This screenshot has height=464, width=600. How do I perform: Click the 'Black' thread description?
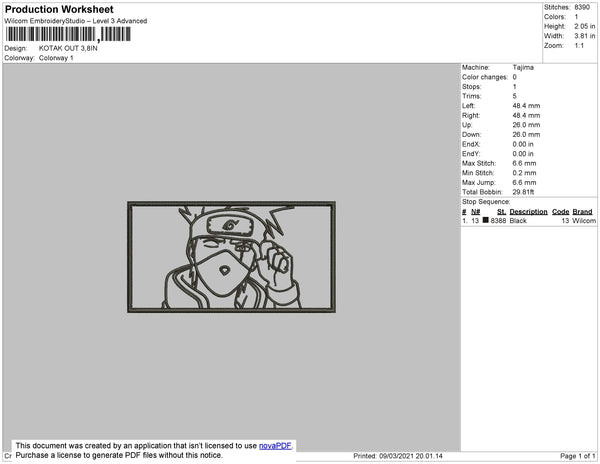pos(518,221)
